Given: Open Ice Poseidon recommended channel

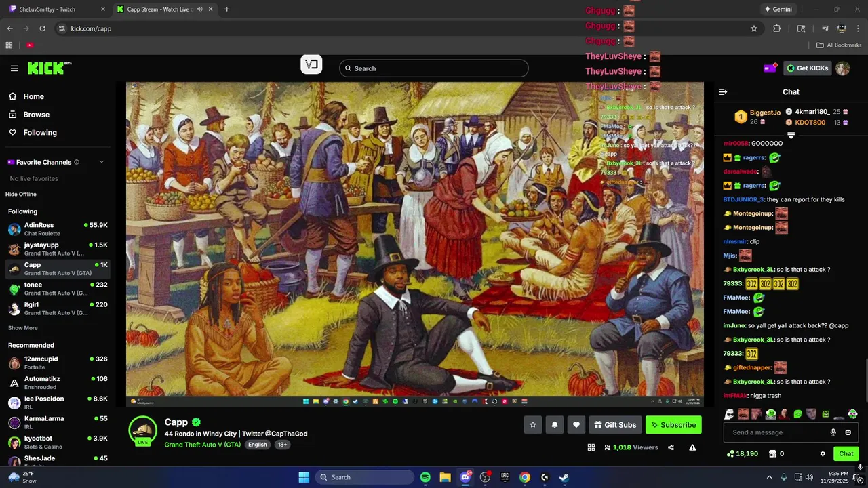Looking at the screenshot, I should [x=57, y=403].
